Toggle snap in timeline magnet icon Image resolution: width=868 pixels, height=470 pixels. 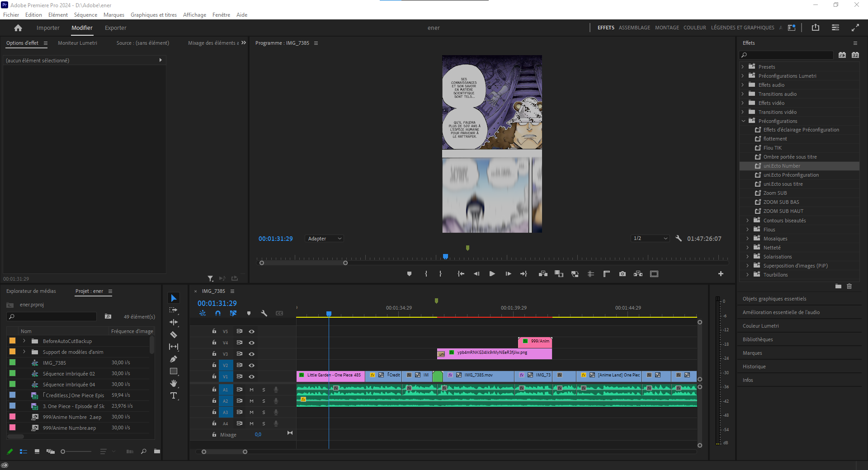pyautogui.click(x=218, y=313)
